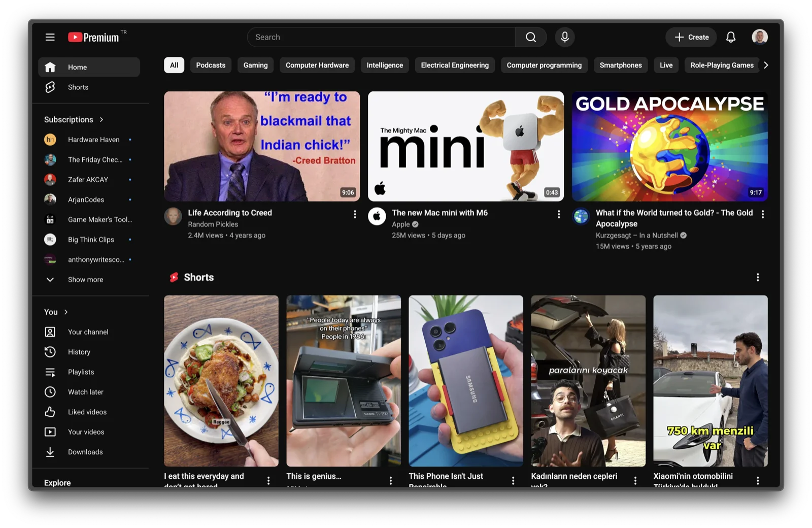Open the Shorts shelf options menu
812x528 pixels.
758,277
